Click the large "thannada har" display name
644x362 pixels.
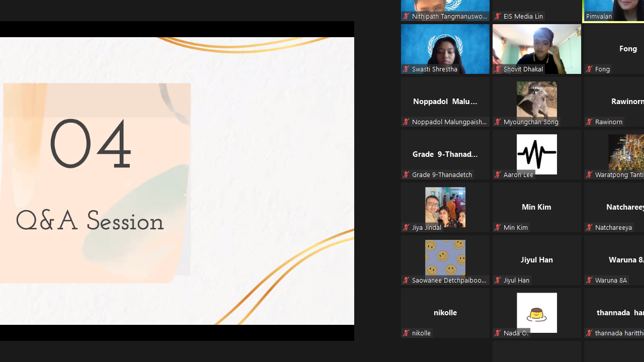[x=620, y=313]
